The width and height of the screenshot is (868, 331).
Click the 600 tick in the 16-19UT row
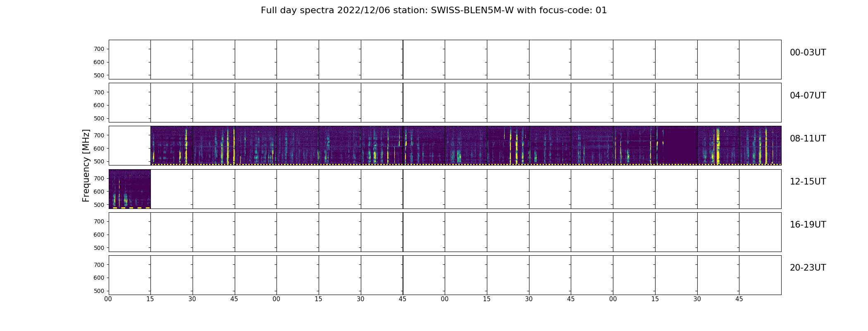coord(99,235)
